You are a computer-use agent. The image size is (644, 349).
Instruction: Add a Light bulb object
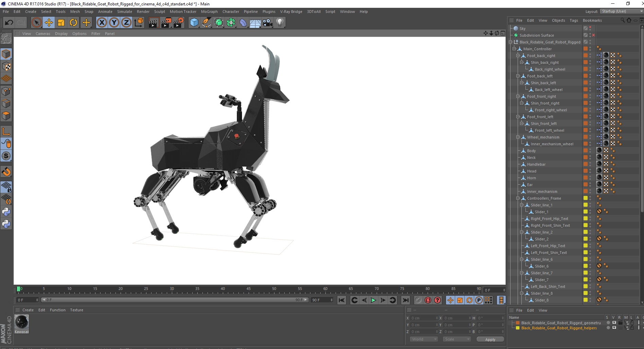280,23
